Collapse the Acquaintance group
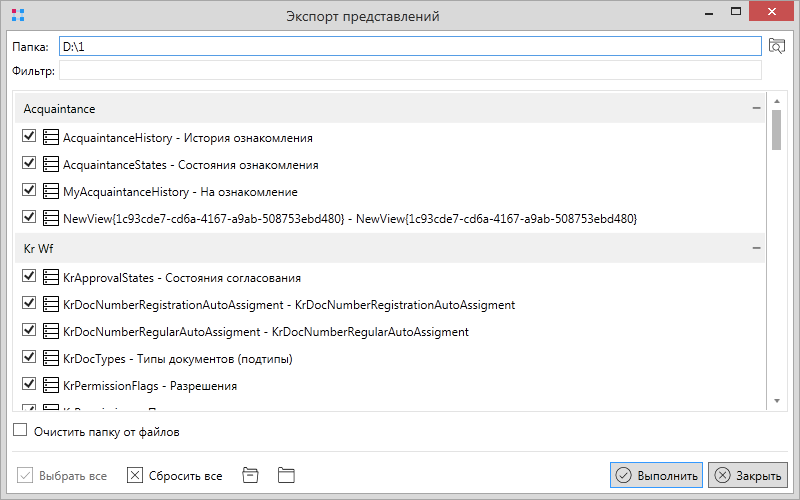 756,108
